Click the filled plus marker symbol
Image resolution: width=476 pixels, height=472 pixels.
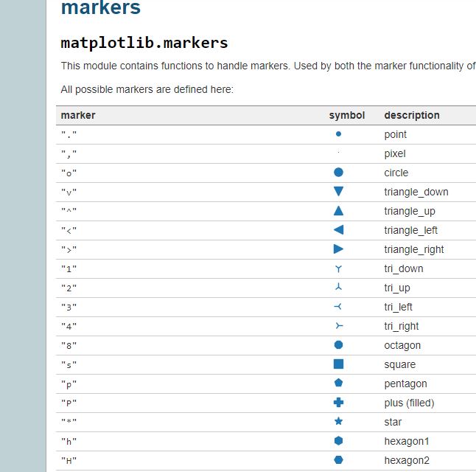[338, 403]
